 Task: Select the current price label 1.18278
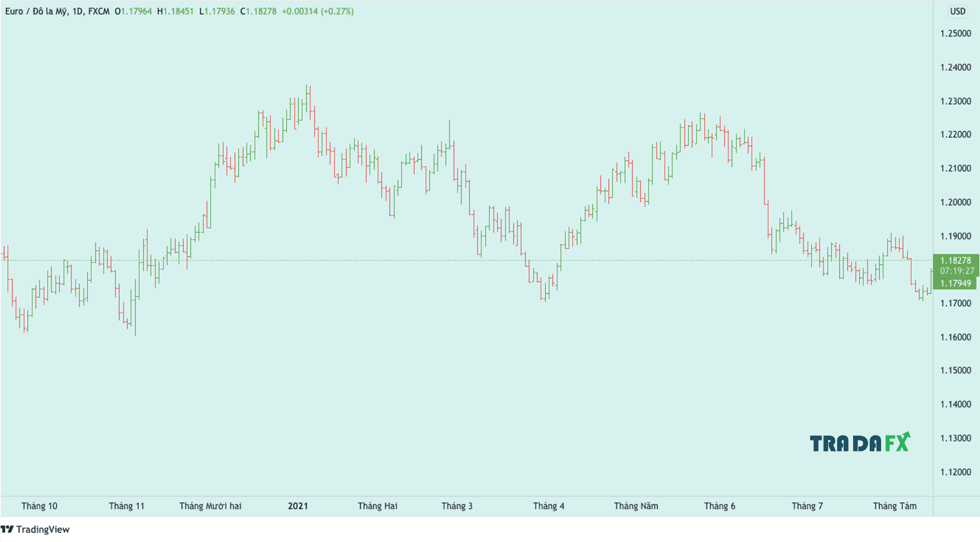coord(955,260)
